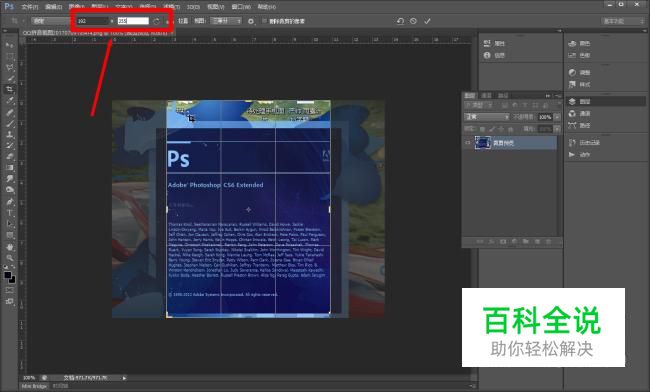This screenshot has height=392, width=650.
Task: Open the Color panel in the dock
Action: [580, 43]
